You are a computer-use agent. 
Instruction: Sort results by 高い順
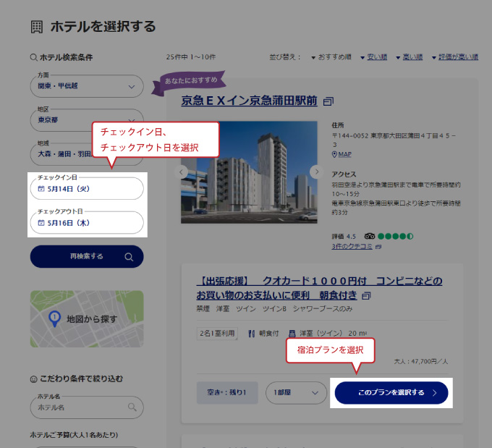coord(410,57)
